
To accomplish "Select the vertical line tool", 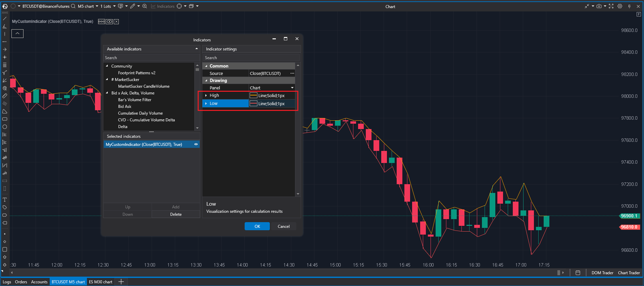I will [5, 34].
